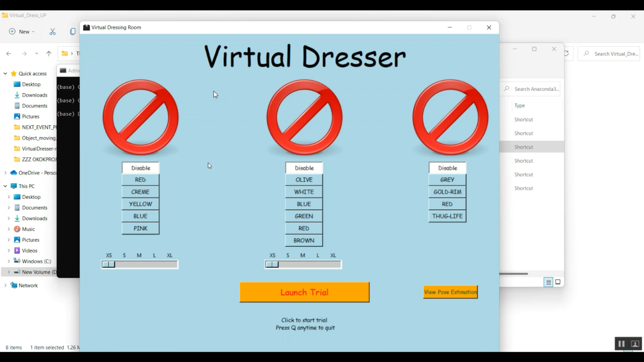Click the left prohibition sign image
This screenshot has height=362, width=644.
(140, 117)
